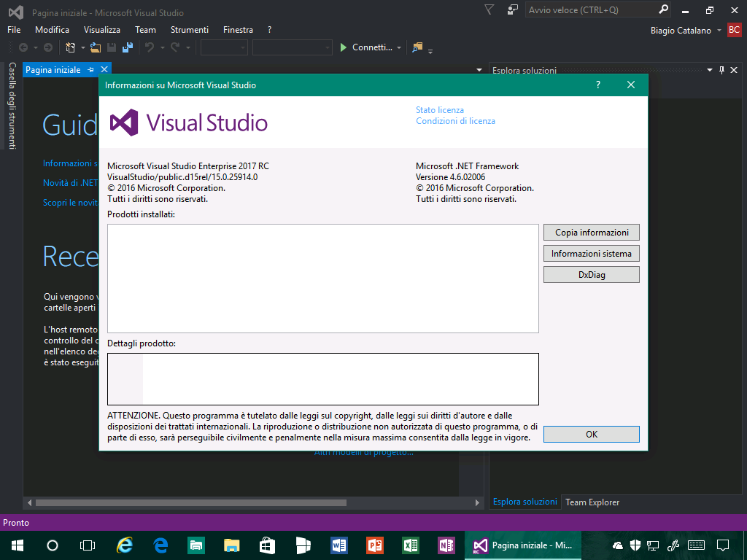This screenshot has height=560, width=747.
Task: Click the DxDiag button
Action: 592,275
